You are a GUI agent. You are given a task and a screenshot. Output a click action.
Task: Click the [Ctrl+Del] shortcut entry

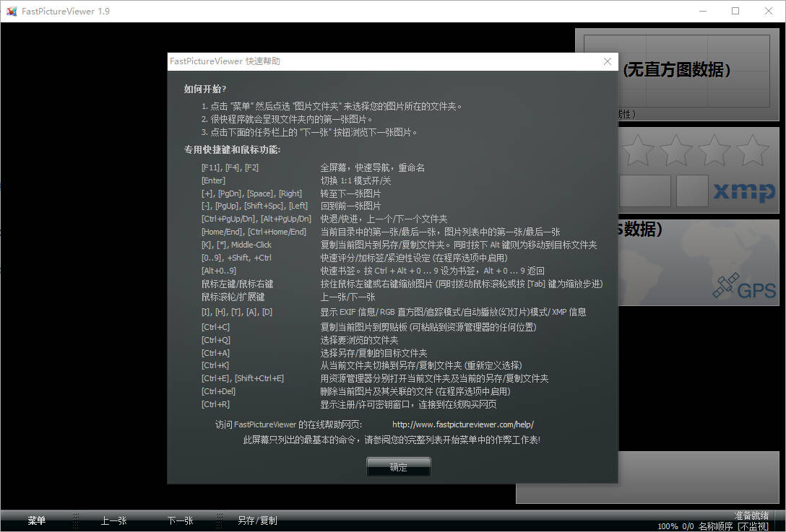tap(219, 391)
